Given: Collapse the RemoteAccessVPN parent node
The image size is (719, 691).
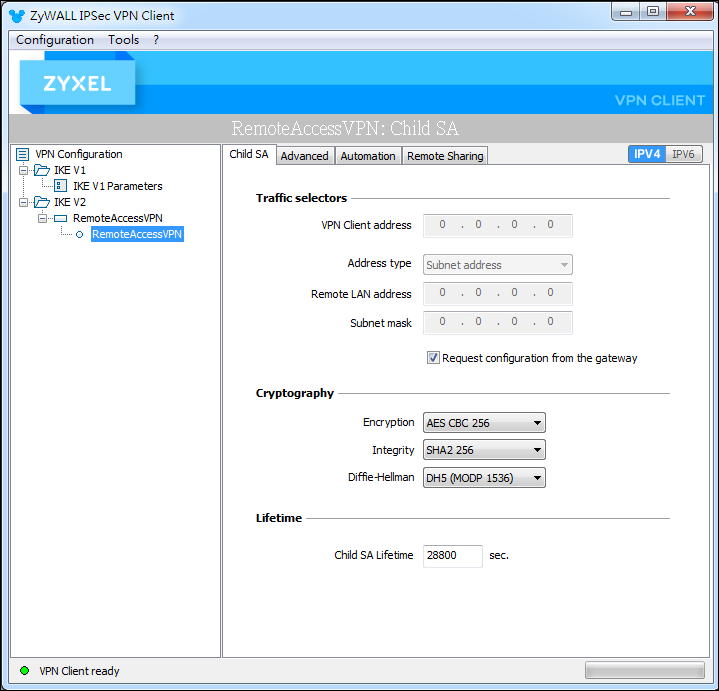Looking at the screenshot, I should tap(42, 218).
